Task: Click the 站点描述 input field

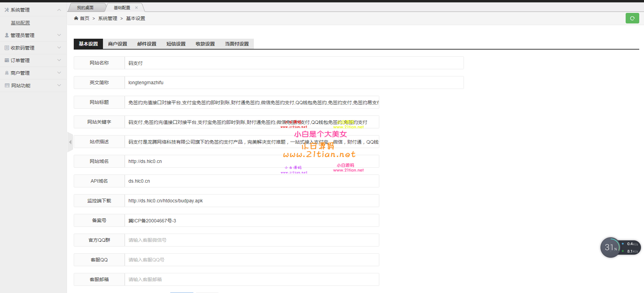Action: click(x=252, y=142)
